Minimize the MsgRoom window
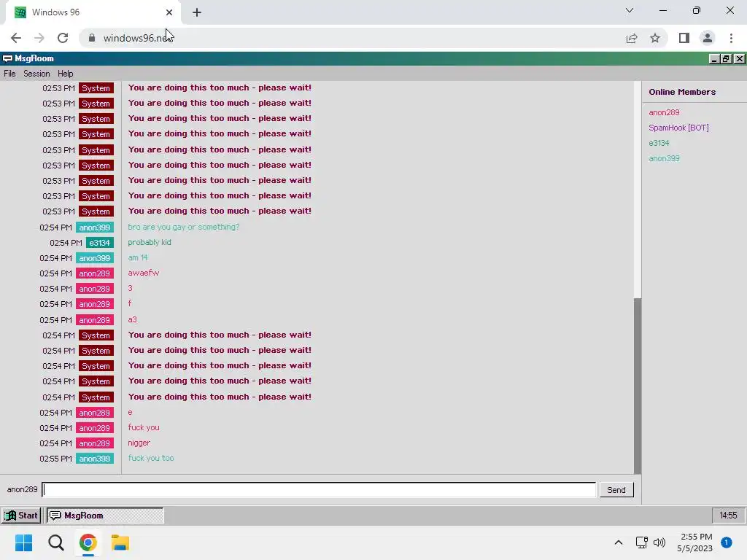This screenshot has width=747, height=560. (x=713, y=58)
